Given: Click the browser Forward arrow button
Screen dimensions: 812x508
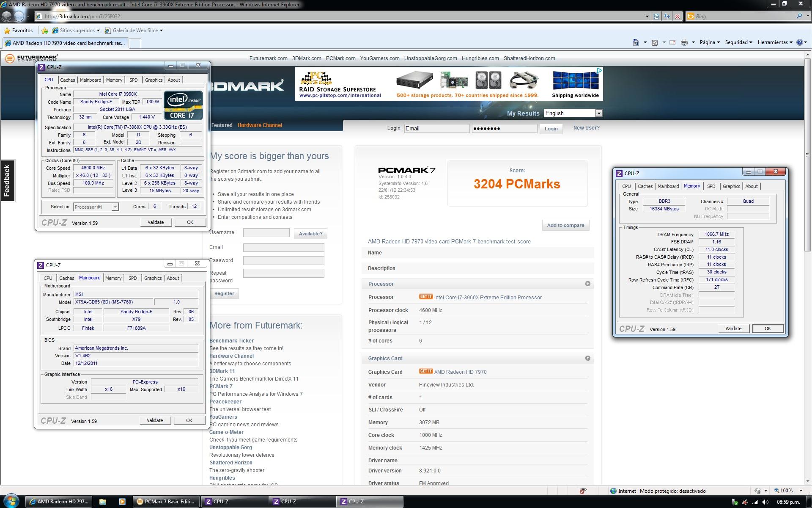Looking at the screenshot, I should tap(19, 16).
